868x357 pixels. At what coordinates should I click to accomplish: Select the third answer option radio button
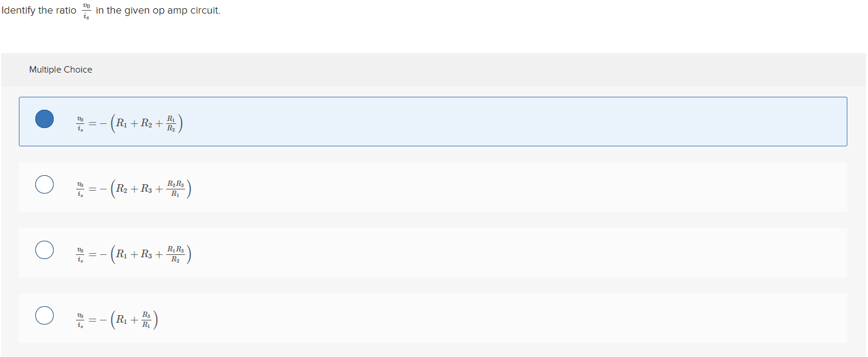(44, 250)
